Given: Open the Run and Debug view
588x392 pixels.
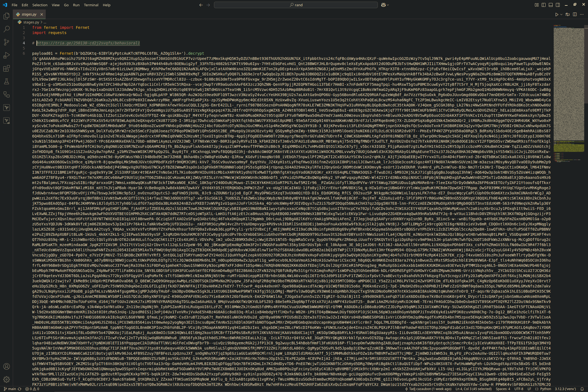Looking at the screenshot, I should coord(7,55).
